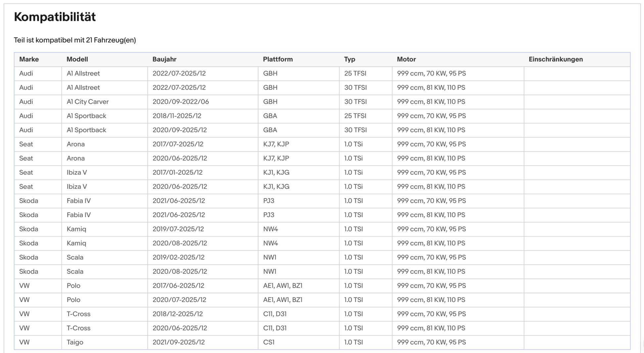
Task: Click 'KJ1, KJG' in the Ibiza V 2017/01 row
Action: pos(276,172)
